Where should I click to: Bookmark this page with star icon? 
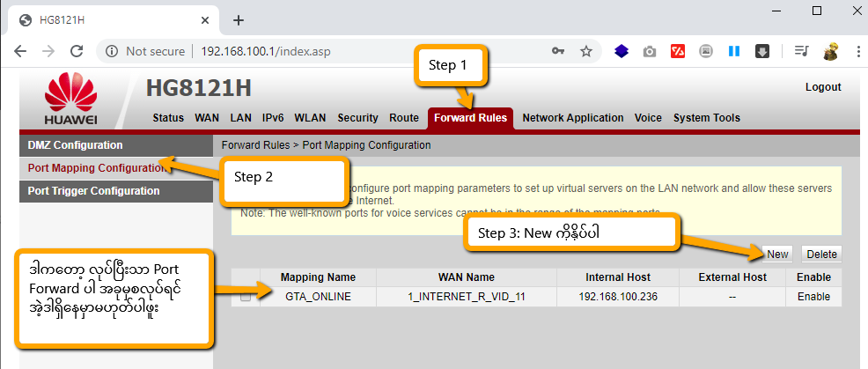(585, 52)
